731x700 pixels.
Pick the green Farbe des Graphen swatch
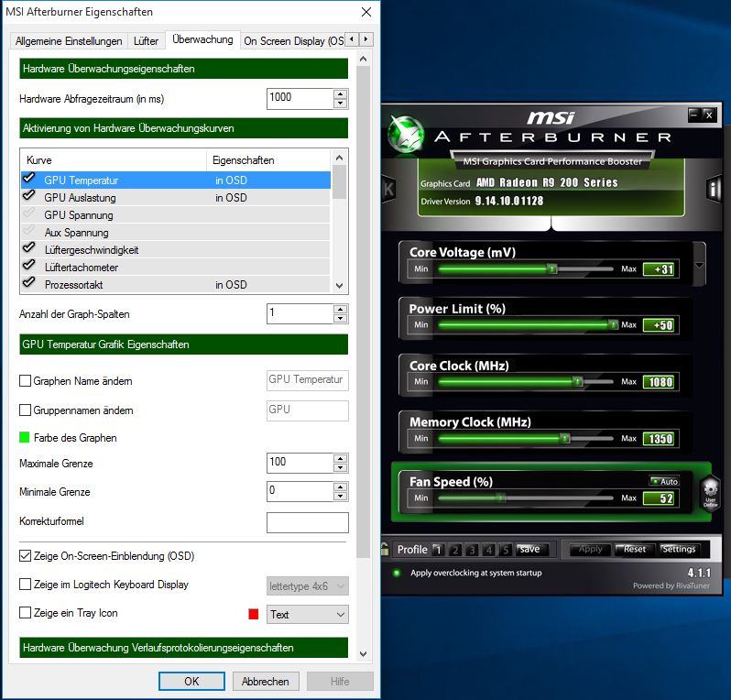[24, 437]
